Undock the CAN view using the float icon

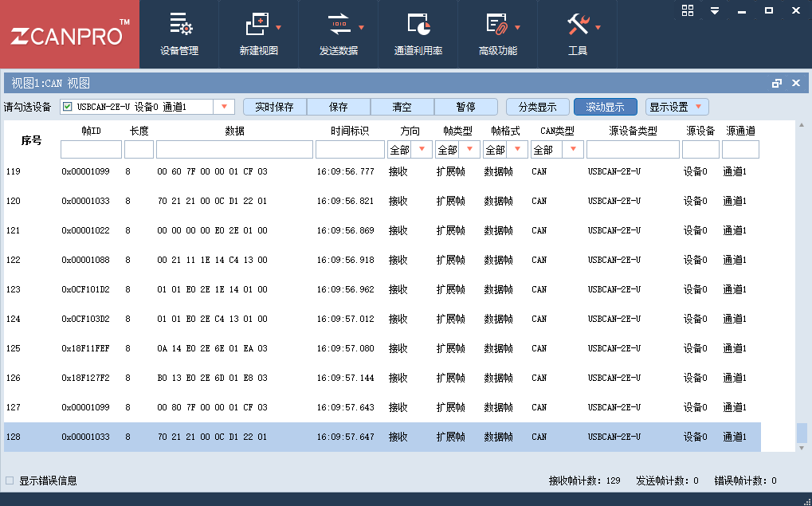point(779,82)
